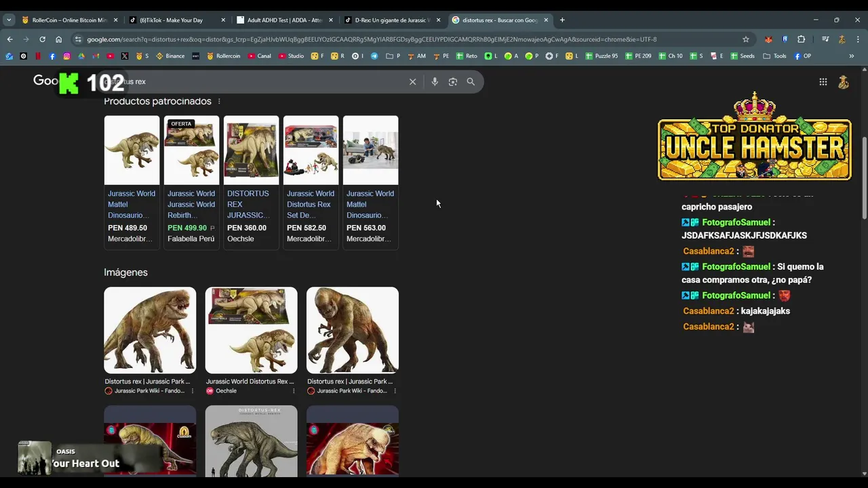The image size is (868, 488).
Task: Open Distortus Rex Set PEN 582.50 product
Action: 311,182
